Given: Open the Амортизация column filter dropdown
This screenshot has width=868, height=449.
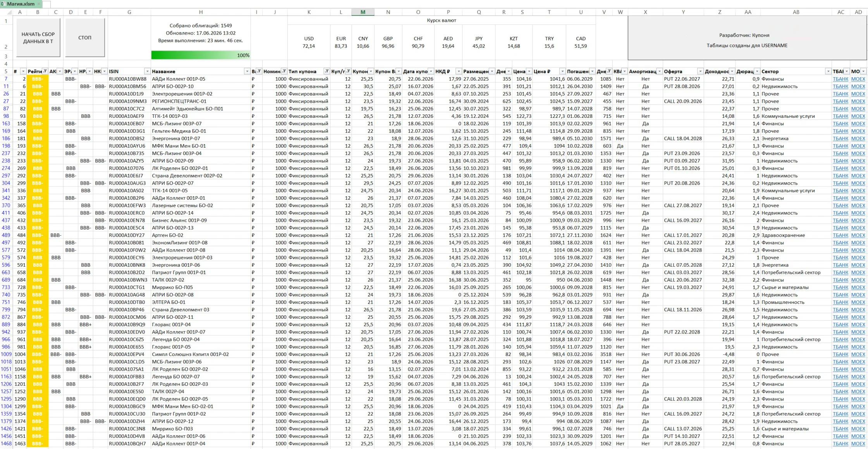Looking at the screenshot, I should pyautogui.click(x=659, y=71).
